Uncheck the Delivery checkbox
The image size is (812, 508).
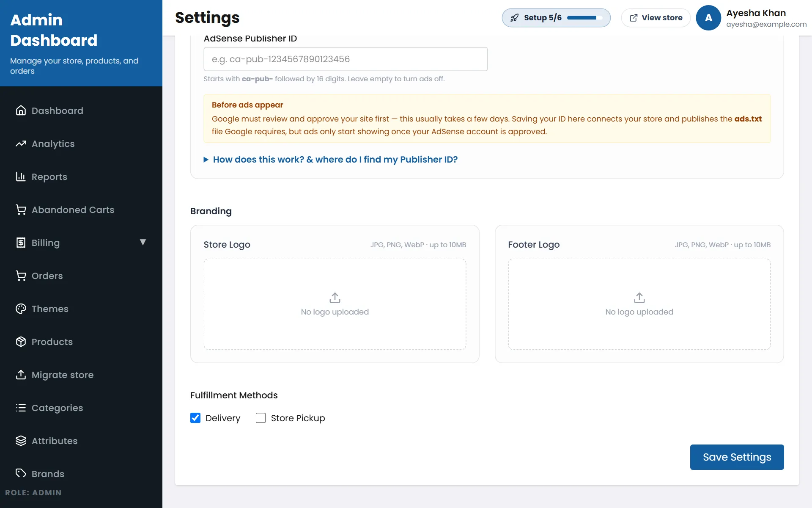tap(195, 418)
